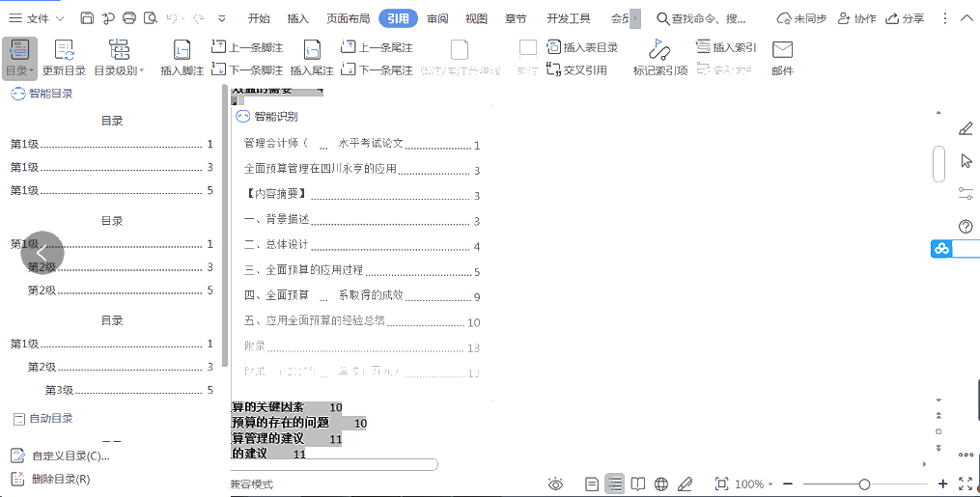Switch to the Developer Tools (开发工具) tab
Image resolution: width=980 pixels, height=497 pixels.
[569, 18]
